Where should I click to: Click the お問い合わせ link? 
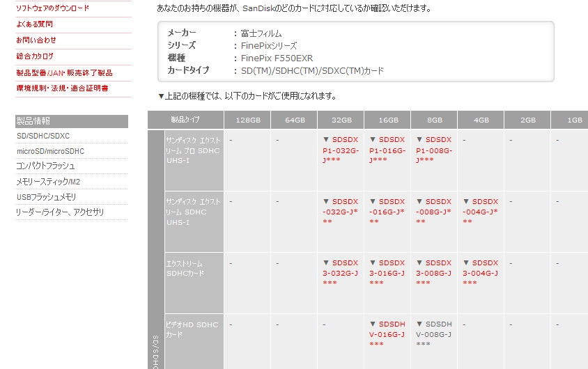36,40
